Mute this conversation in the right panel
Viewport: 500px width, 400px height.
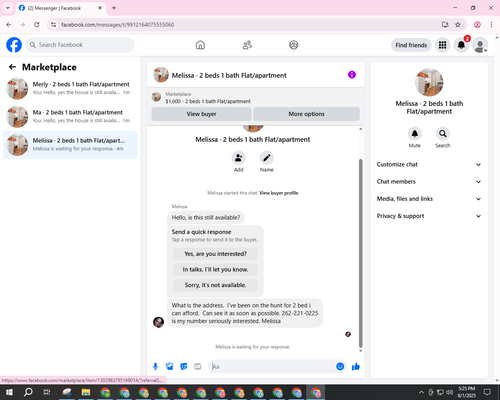tap(415, 134)
